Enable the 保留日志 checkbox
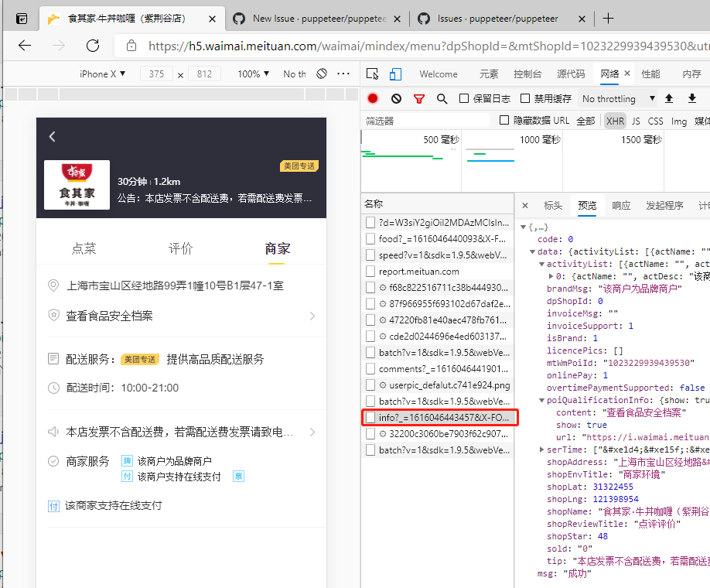This screenshot has height=588, width=710. 464,98
